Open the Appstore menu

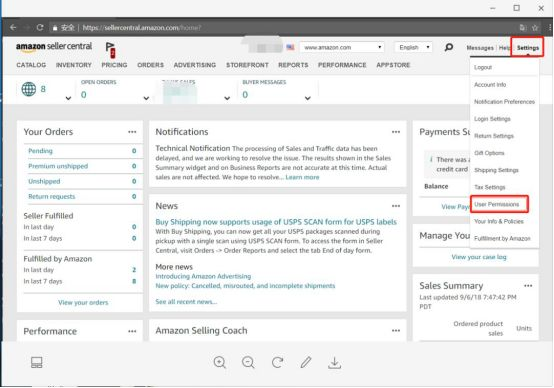click(393, 65)
